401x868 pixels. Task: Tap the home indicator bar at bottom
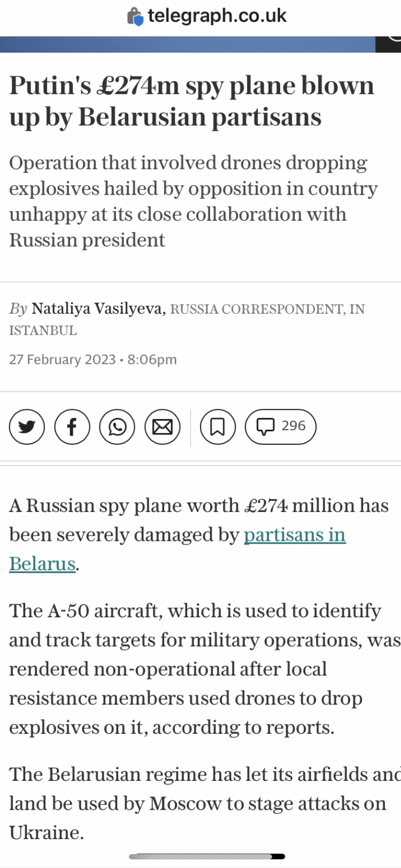pos(207,856)
